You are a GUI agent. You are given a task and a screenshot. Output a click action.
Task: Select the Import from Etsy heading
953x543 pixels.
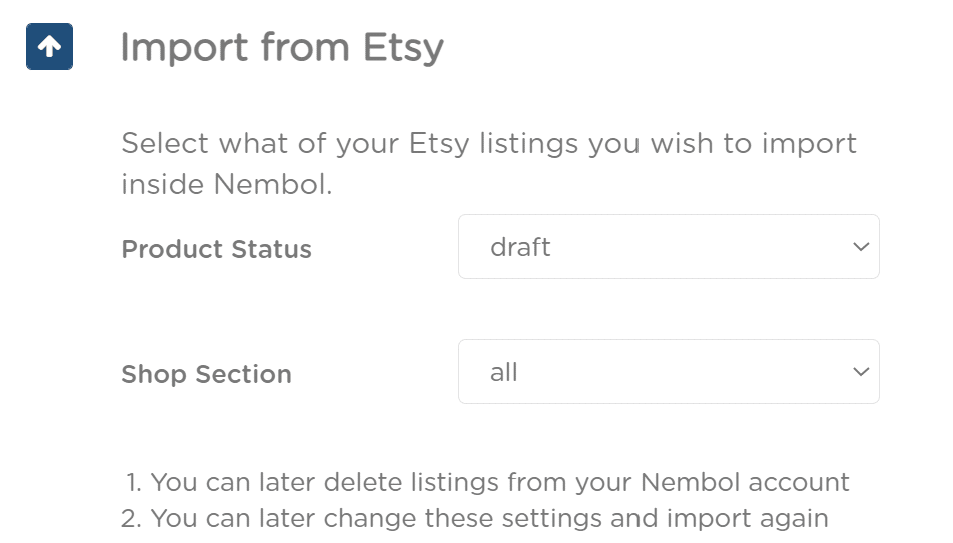coord(282,47)
